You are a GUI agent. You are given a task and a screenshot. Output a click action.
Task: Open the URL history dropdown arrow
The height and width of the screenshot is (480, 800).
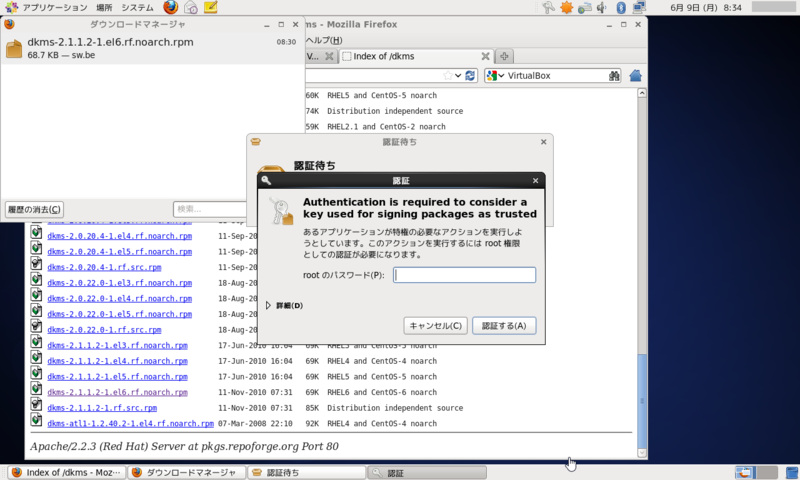[x=458, y=75]
